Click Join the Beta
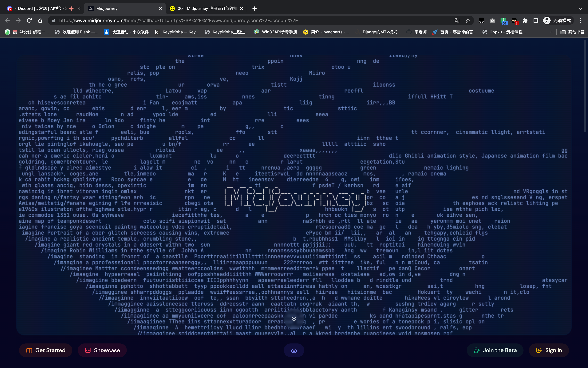The width and height of the screenshot is (588, 368). click(495, 350)
